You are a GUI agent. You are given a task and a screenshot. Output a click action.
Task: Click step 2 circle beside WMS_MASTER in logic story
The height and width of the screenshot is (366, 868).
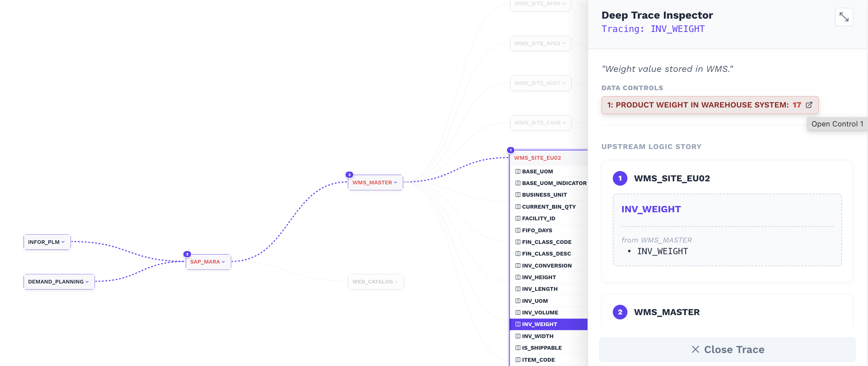(x=619, y=312)
